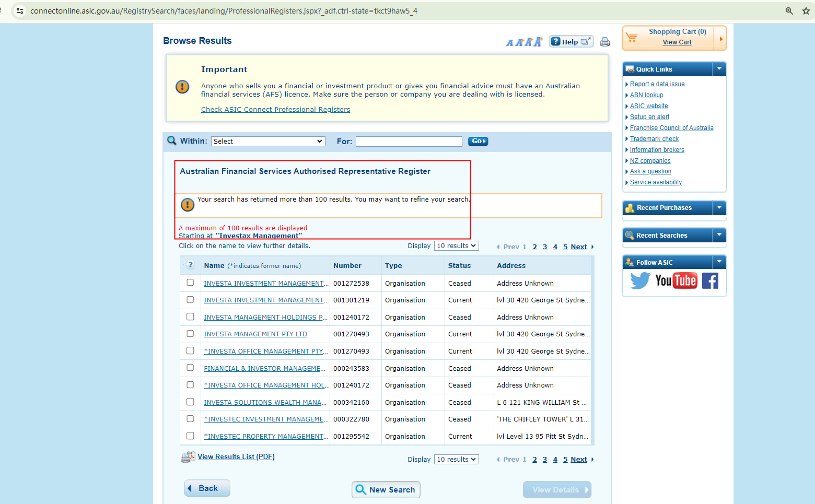Open the Within select dropdown

click(x=268, y=142)
